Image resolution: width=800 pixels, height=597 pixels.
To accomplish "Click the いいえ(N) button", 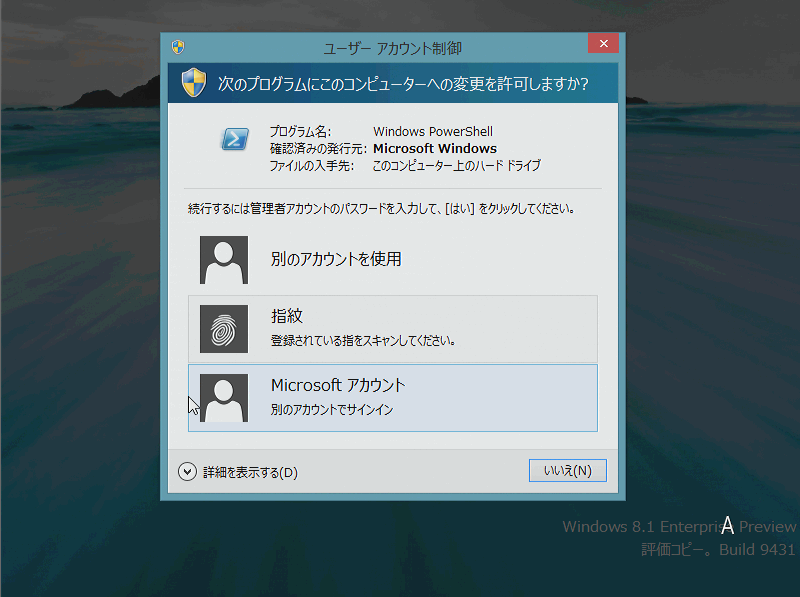I will point(568,470).
